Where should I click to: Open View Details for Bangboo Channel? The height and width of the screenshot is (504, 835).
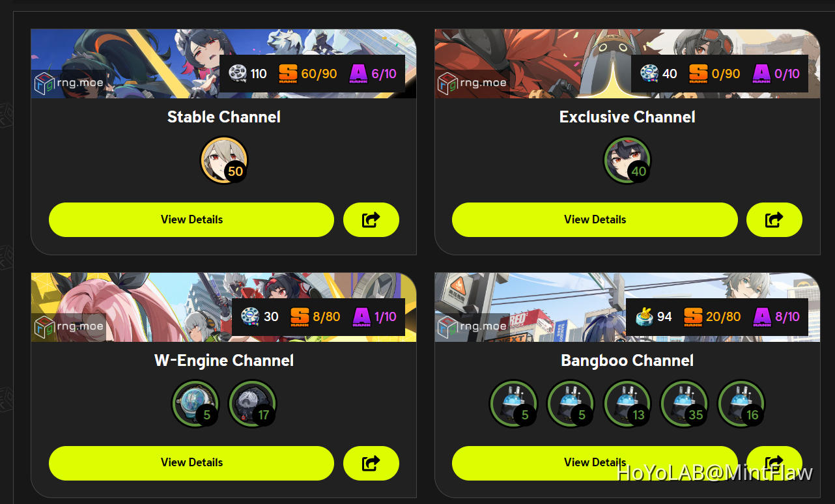click(x=595, y=463)
